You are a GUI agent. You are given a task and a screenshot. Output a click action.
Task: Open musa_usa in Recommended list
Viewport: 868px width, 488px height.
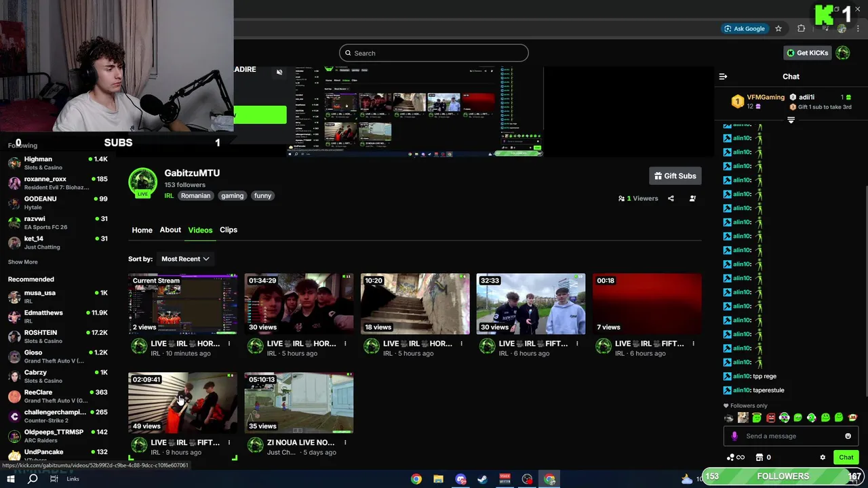coord(58,297)
